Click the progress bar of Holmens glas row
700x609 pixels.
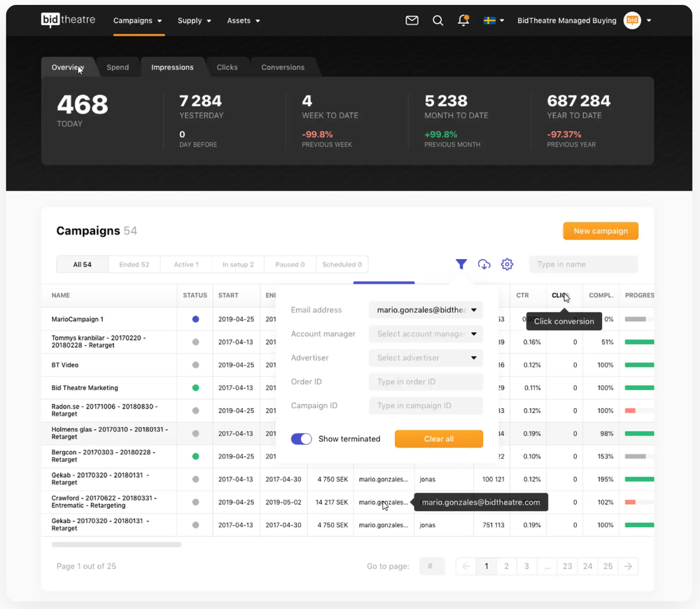(x=639, y=433)
